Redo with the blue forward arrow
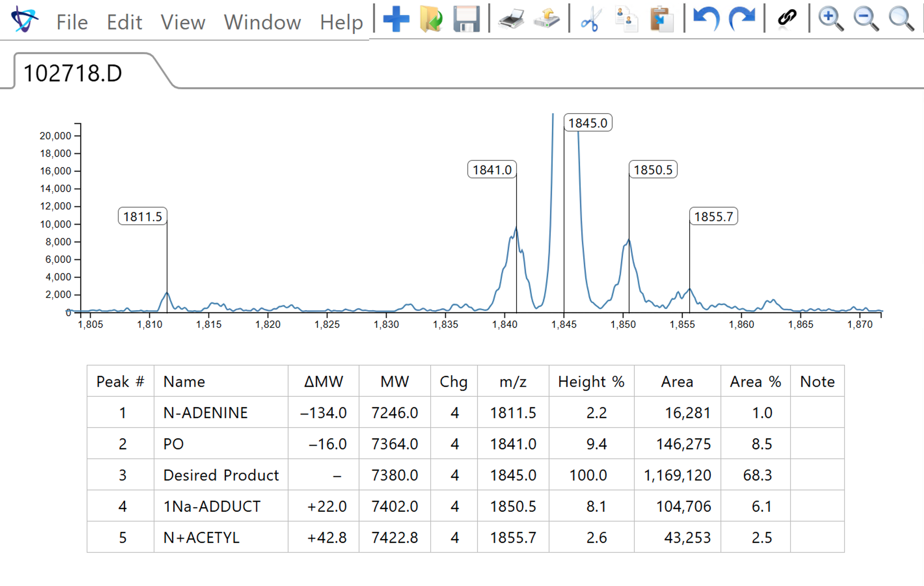This screenshot has width=924, height=586. [x=742, y=19]
